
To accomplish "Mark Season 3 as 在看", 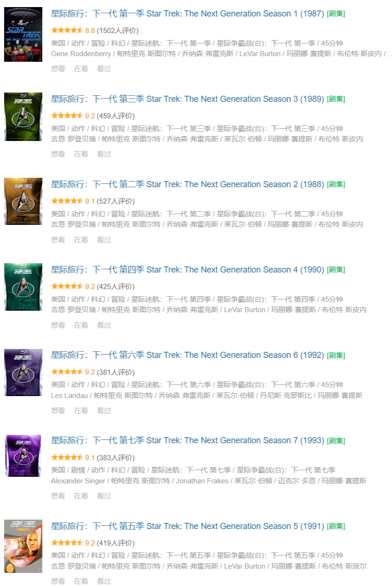I will [81, 154].
